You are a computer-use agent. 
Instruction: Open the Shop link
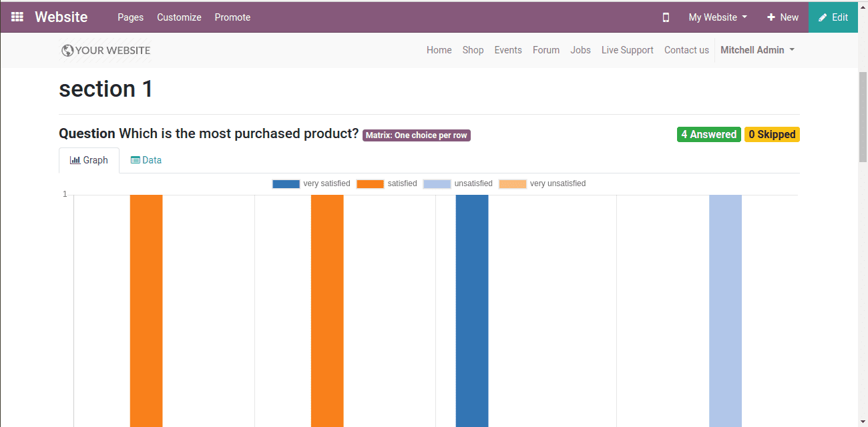(x=473, y=50)
